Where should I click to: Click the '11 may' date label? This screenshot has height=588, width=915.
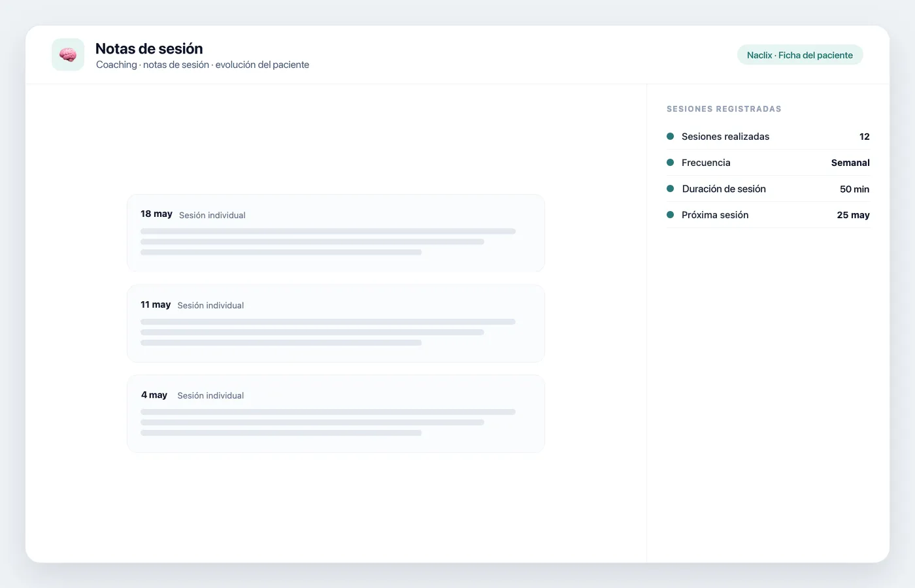[x=156, y=304]
